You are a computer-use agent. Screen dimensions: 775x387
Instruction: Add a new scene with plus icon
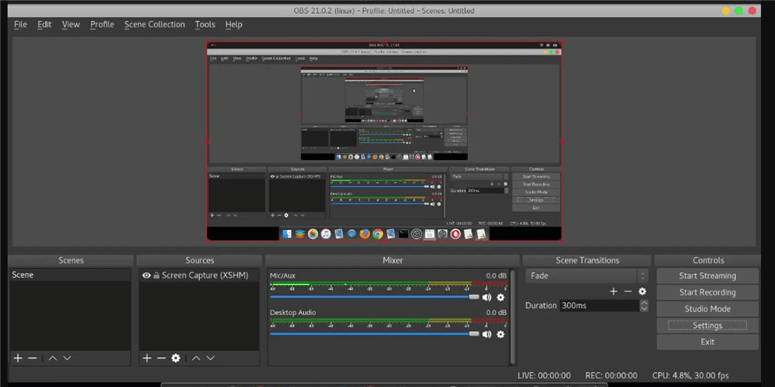click(x=18, y=358)
